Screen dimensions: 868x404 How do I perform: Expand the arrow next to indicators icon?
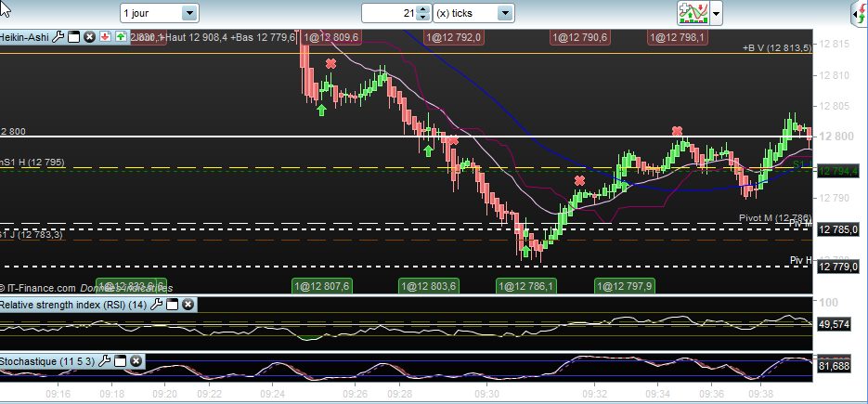click(717, 13)
